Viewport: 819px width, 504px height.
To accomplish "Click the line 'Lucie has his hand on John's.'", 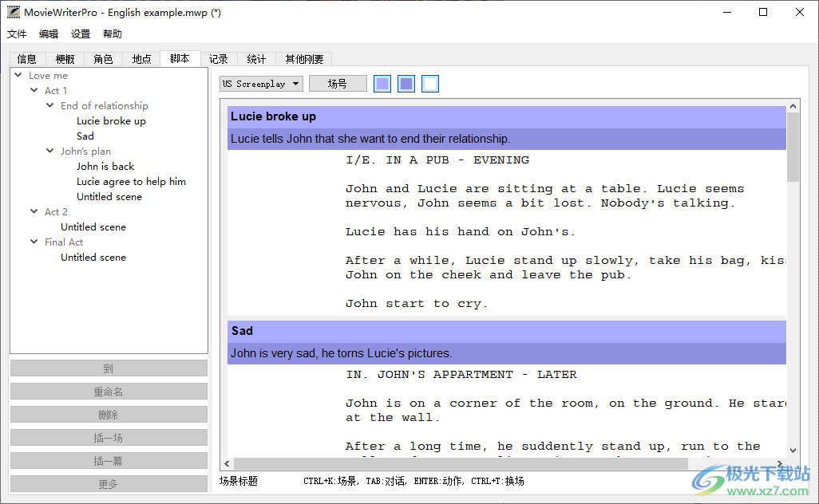I will (x=460, y=231).
